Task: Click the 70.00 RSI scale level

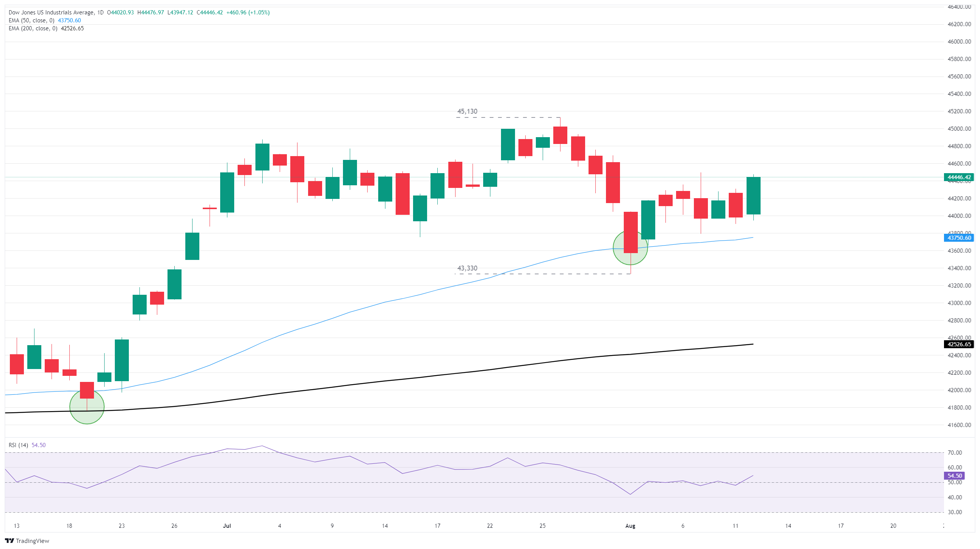Action: point(955,453)
